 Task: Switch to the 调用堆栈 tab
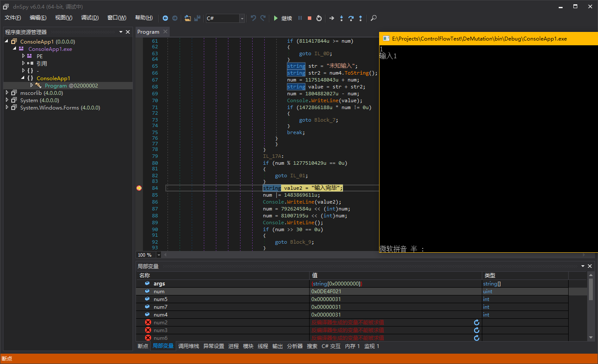point(189,346)
